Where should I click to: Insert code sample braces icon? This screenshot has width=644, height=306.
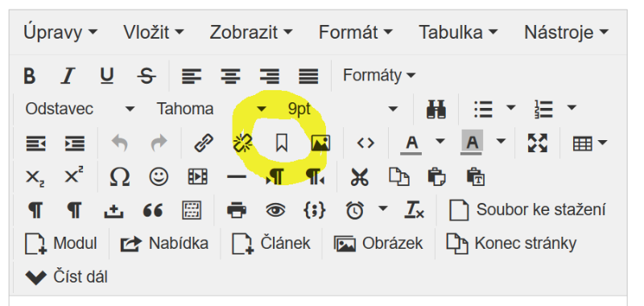pos(315,211)
